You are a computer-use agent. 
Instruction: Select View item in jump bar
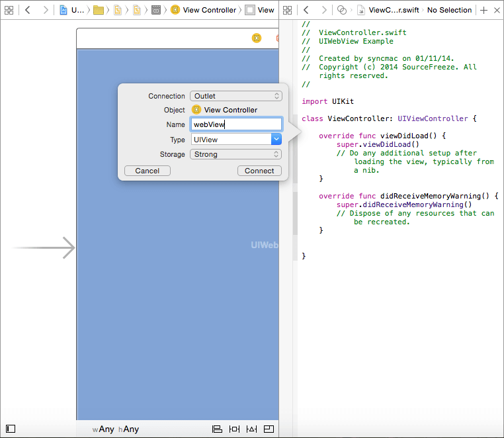pos(260,11)
